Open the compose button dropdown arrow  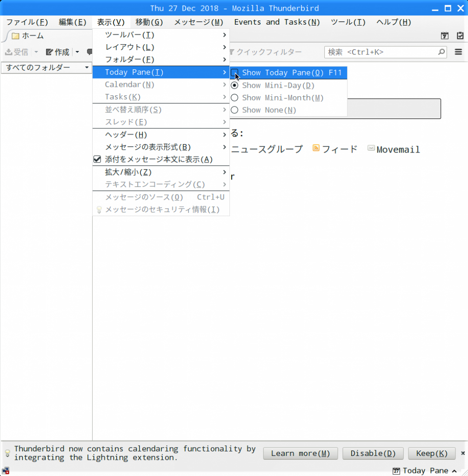(x=77, y=52)
